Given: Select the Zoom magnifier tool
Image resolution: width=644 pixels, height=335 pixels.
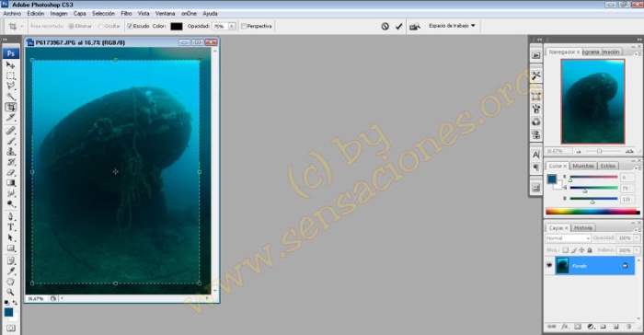Looking at the screenshot, I should [x=11, y=292].
